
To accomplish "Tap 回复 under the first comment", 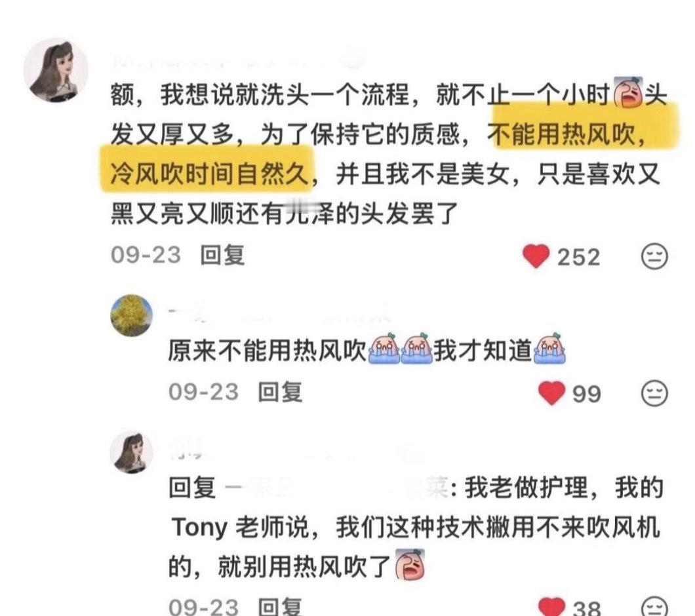I will 222,255.
